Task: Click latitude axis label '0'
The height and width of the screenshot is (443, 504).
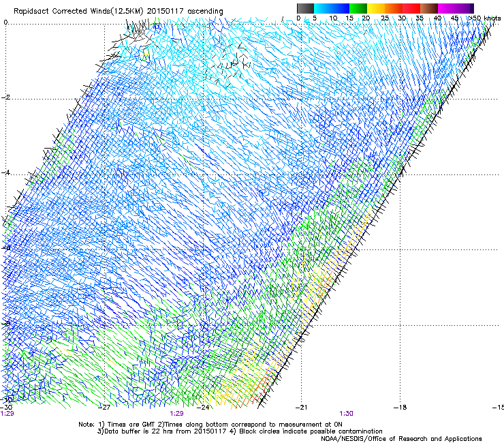Action: pos(5,22)
